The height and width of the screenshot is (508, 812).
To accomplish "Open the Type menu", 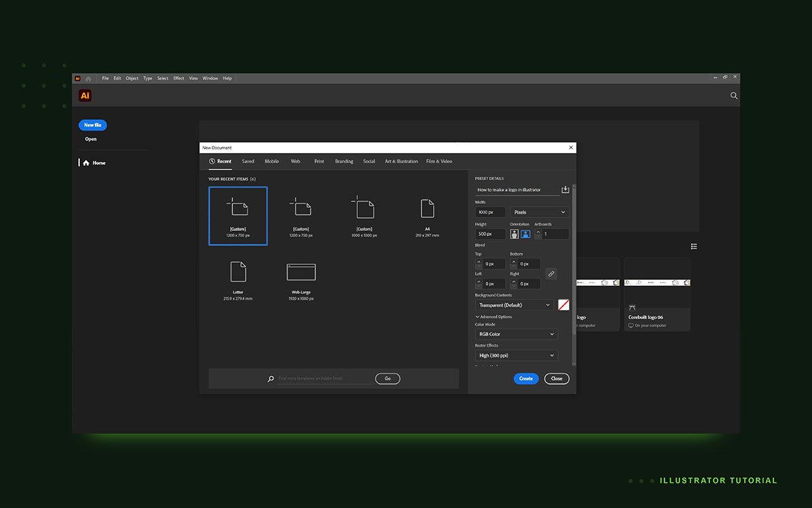I will (x=148, y=79).
